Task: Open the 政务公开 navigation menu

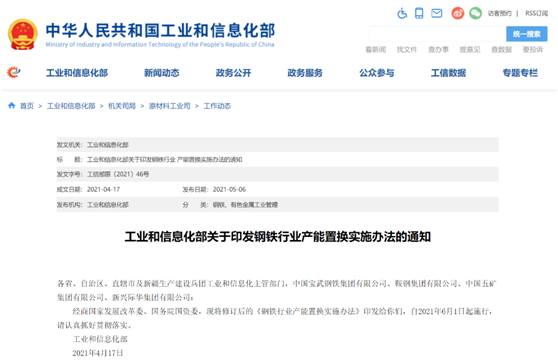Action: [x=233, y=73]
